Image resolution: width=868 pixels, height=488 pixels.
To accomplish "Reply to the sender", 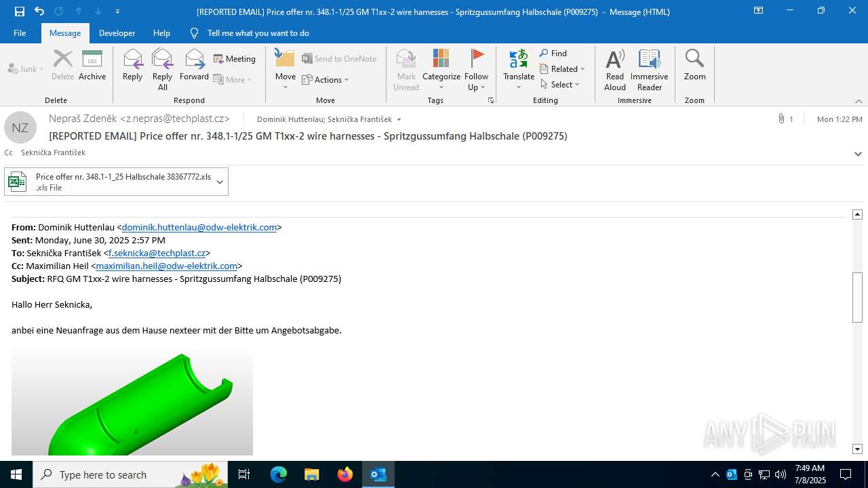I will click(x=133, y=66).
